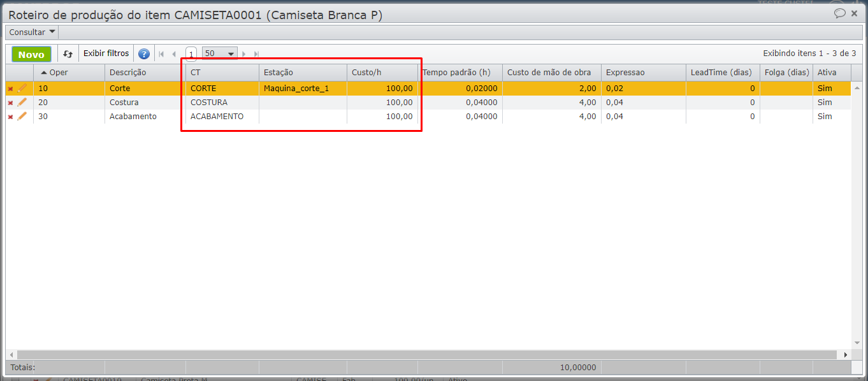Select the Acabamento description cell
Screen dimensions: 868x381
(145, 117)
